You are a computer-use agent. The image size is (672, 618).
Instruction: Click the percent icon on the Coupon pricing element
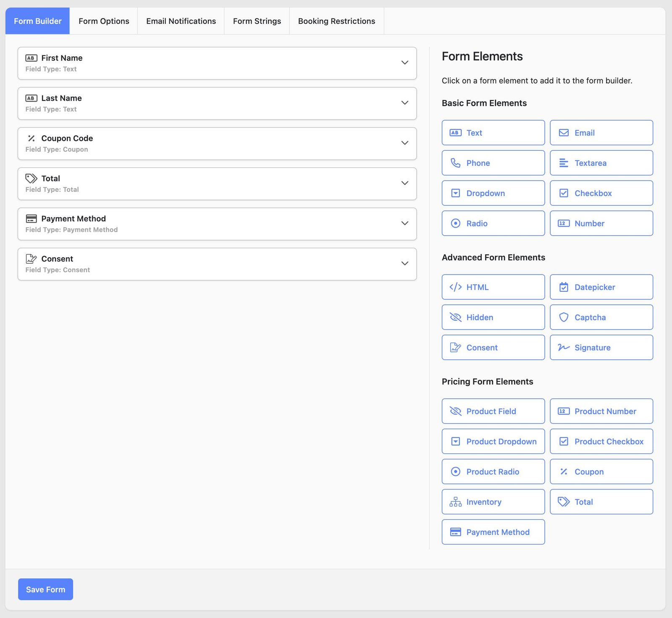pyautogui.click(x=564, y=471)
